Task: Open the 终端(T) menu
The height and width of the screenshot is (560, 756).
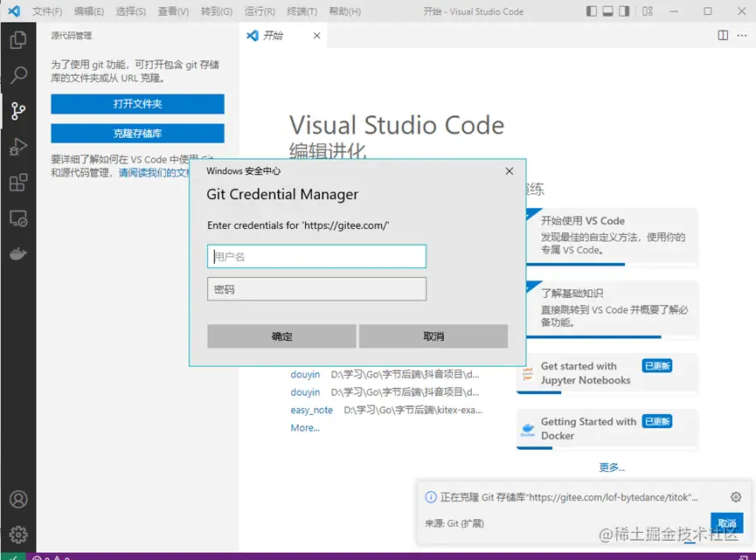Action: [302, 11]
